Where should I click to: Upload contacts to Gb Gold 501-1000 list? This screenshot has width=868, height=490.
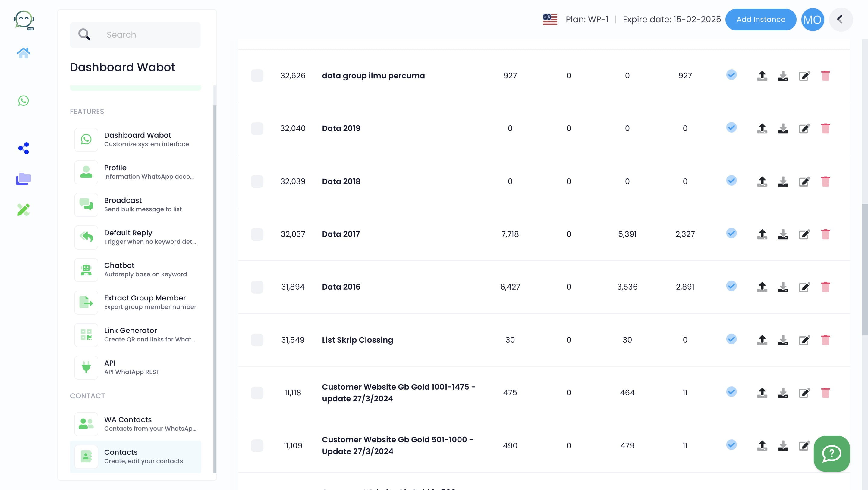(x=762, y=445)
